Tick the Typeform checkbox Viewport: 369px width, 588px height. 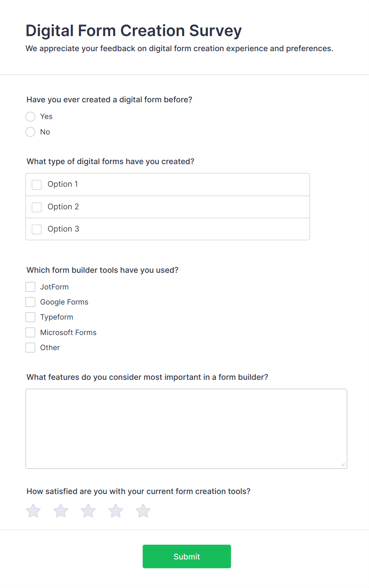(x=31, y=317)
